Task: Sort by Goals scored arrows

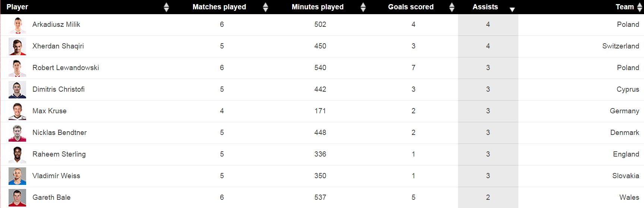Action: click(x=452, y=7)
